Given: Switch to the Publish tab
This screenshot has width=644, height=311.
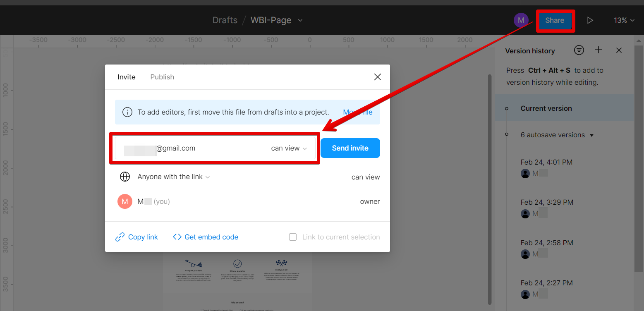Looking at the screenshot, I should [x=162, y=77].
